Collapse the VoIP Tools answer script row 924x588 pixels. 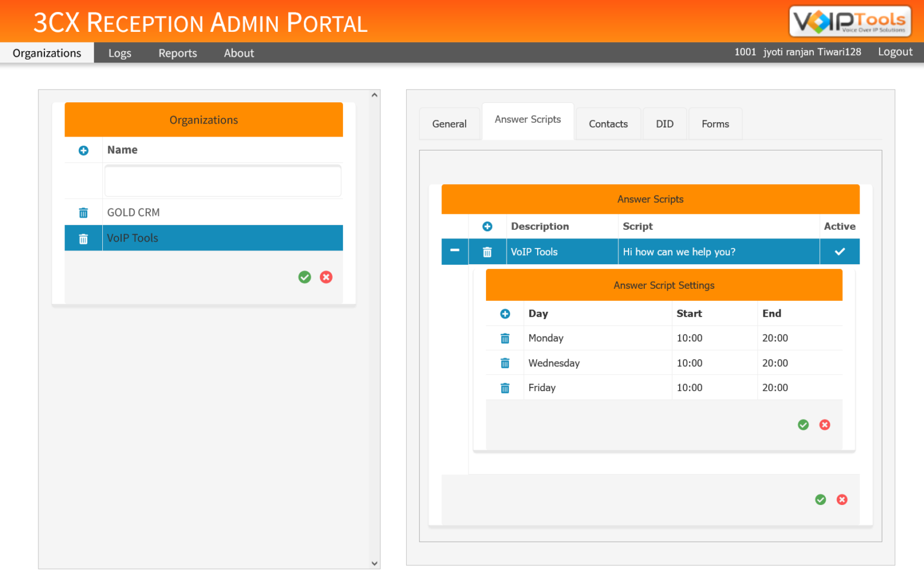(x=455, y=252)
